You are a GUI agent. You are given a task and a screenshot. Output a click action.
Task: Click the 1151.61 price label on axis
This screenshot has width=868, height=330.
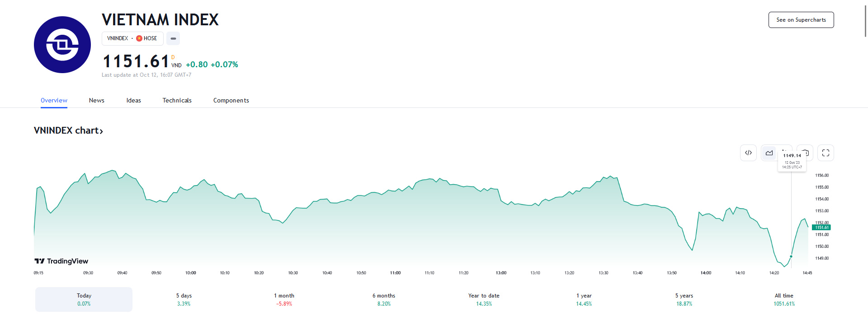pos(821,228)
